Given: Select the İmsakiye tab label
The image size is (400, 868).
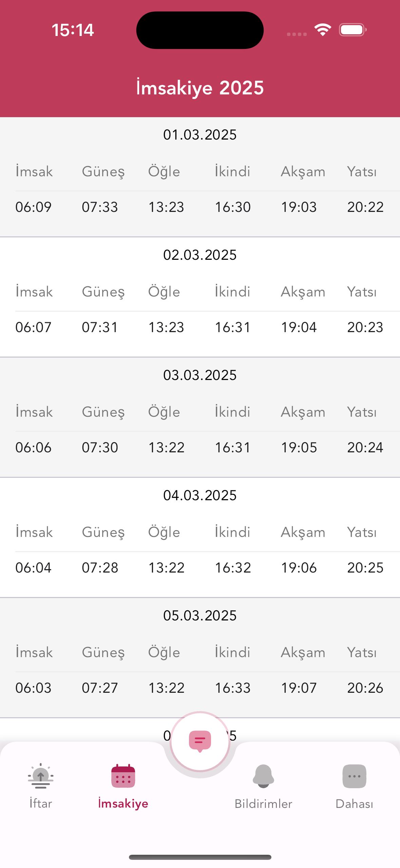Looking at the screenshot, I should pyautogui.click(x=123, y=803).
